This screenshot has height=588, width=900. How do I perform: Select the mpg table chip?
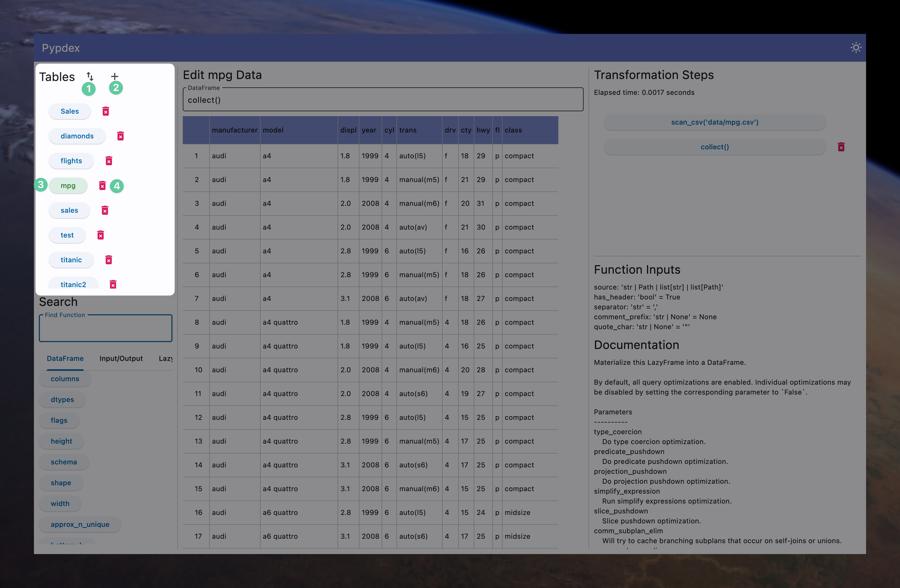[x=68, y=186]
